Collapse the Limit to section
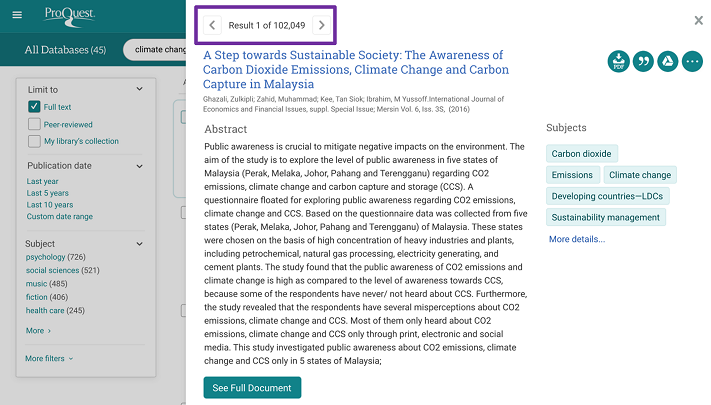The image size is (711, 405). (139, 90)
